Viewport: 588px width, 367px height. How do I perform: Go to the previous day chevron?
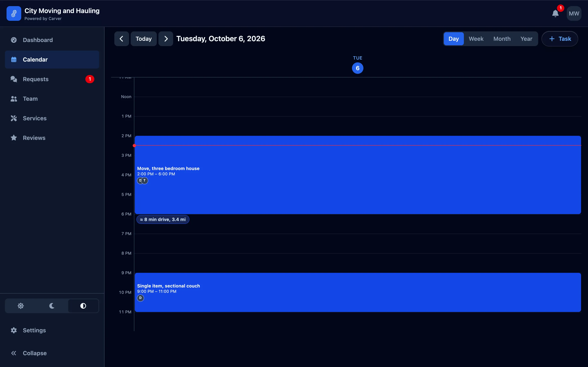click(x=121, y=39)
